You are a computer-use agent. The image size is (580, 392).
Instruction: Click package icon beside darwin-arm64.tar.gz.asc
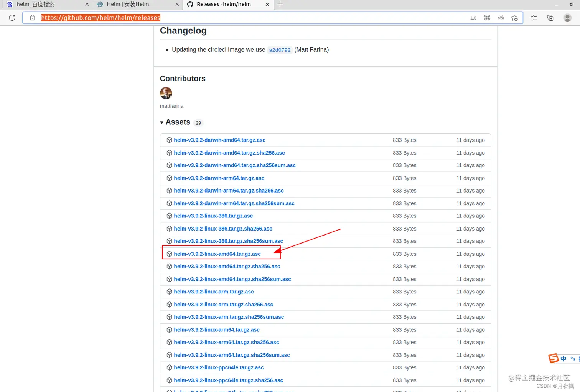[169, 178]
